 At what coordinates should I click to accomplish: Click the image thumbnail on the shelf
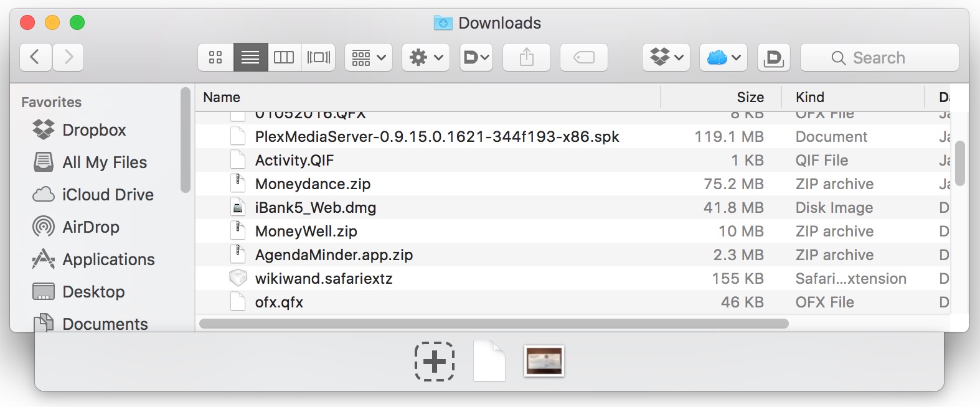coord(544,361)
